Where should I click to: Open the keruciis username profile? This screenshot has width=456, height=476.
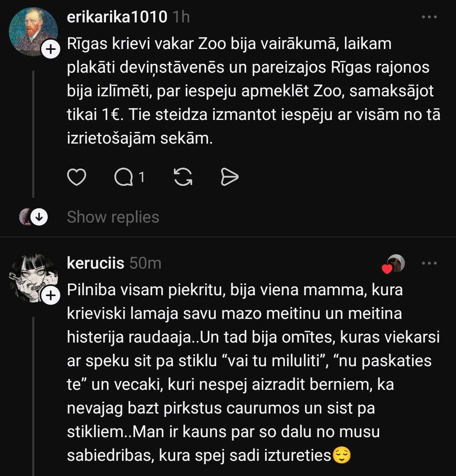pyautogui.click(x=95, y=263)
